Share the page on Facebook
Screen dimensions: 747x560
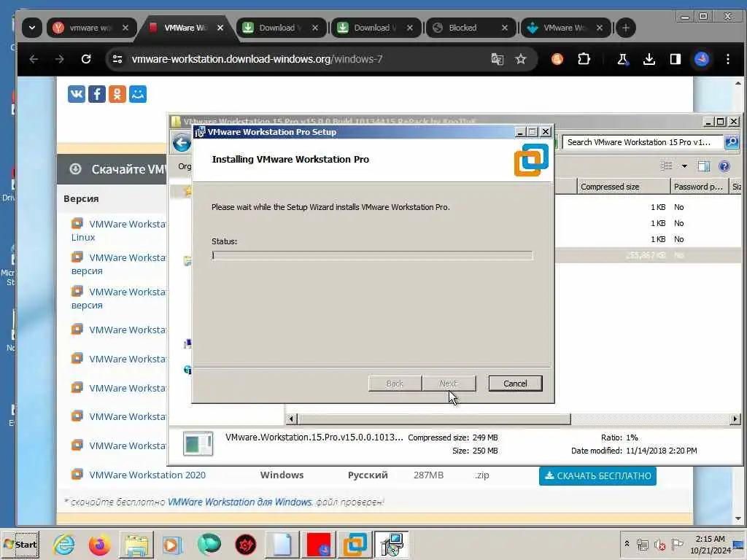pyautogui.click(x=97, y=94)
